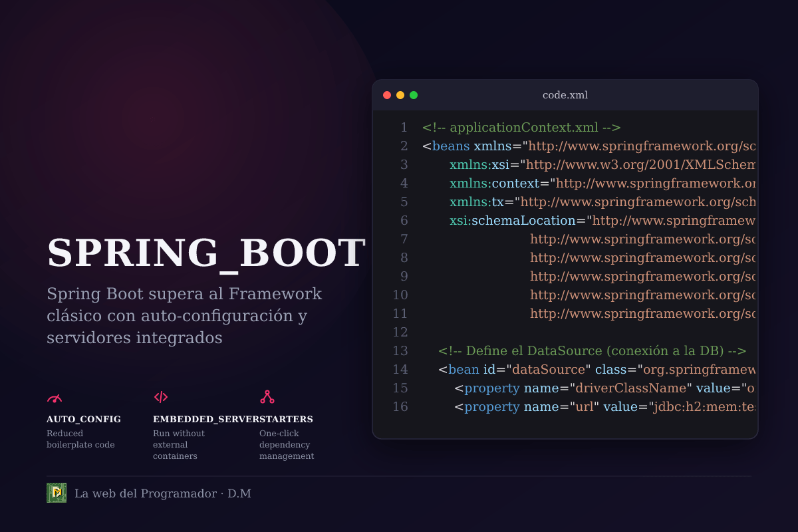Click the URL string on line 9

click(643, 276)
